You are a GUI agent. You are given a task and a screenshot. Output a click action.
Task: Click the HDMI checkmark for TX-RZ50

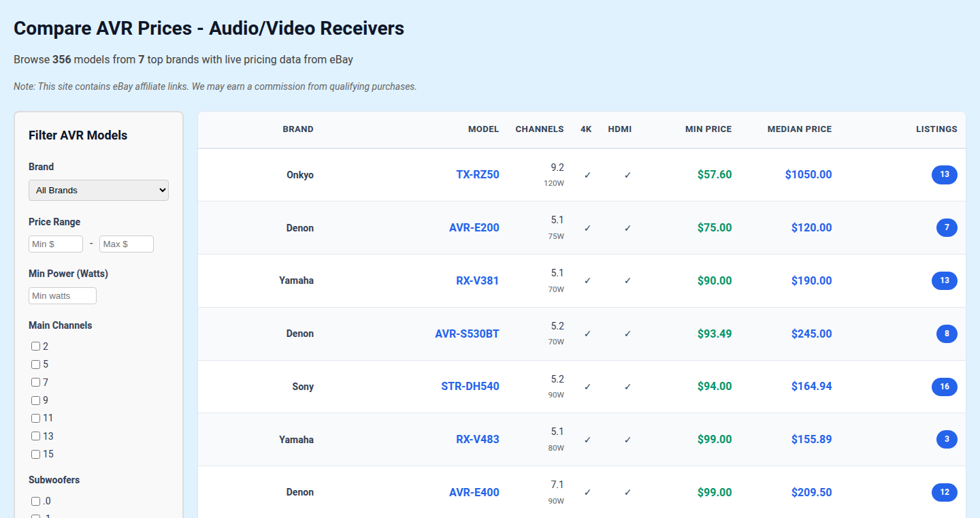[627, 175]
